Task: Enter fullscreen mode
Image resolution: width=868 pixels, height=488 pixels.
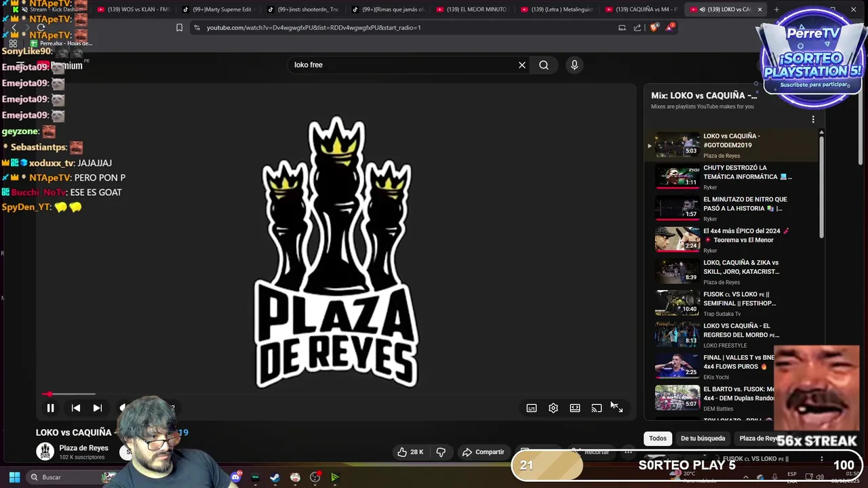Action: tap(618, 408)
